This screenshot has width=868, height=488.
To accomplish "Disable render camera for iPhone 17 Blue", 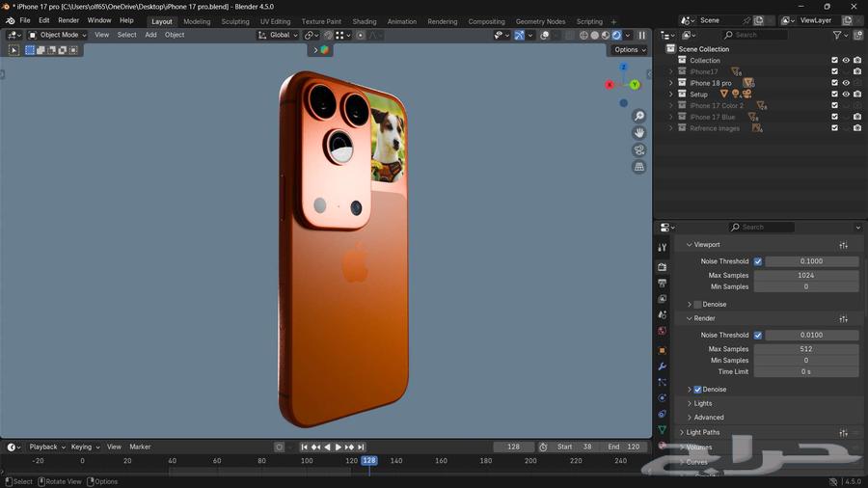I will 857,117.
